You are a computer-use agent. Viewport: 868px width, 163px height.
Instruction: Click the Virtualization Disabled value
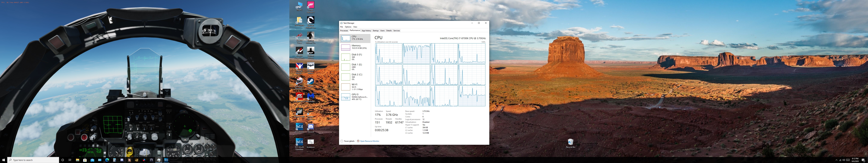click(426, 122)
